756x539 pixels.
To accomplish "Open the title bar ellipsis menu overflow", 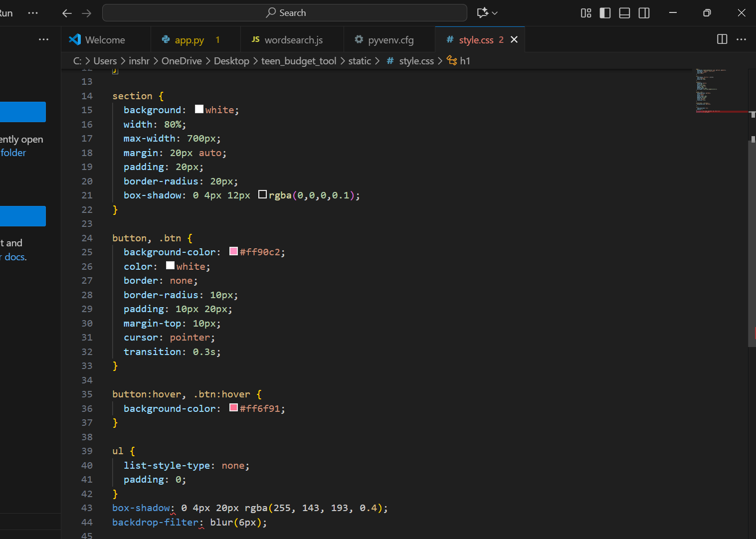I will point(33,13).
